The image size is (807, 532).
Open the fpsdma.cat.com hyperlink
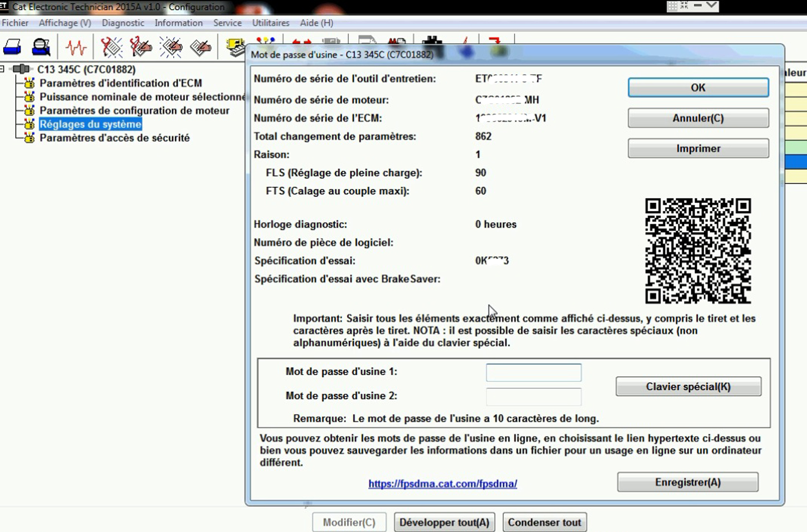(x=442, y=484)
